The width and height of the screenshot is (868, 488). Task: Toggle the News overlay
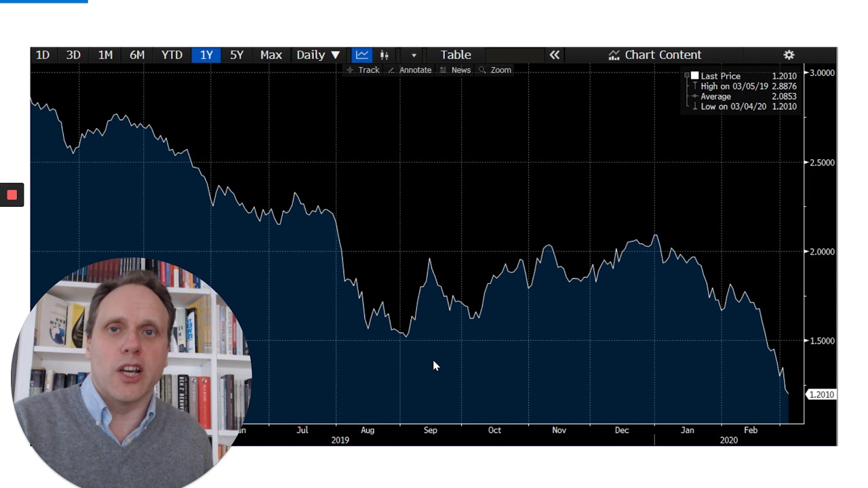tap(455, 70)
